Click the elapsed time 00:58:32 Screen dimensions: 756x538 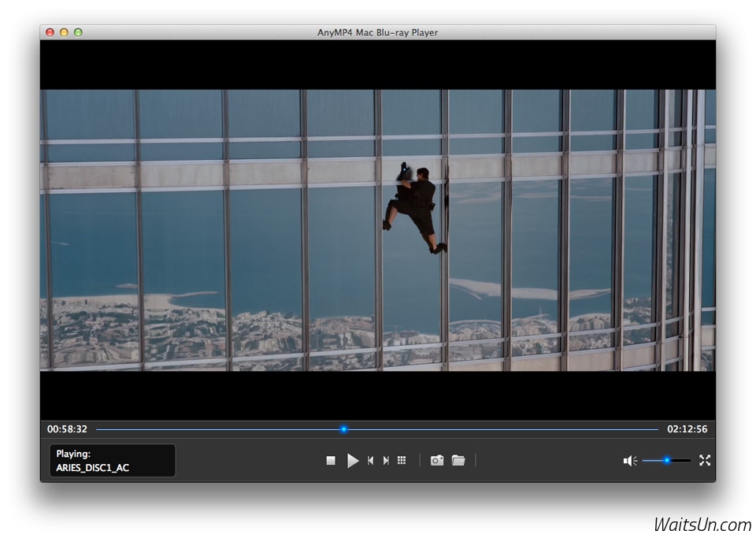click(67, 429)
